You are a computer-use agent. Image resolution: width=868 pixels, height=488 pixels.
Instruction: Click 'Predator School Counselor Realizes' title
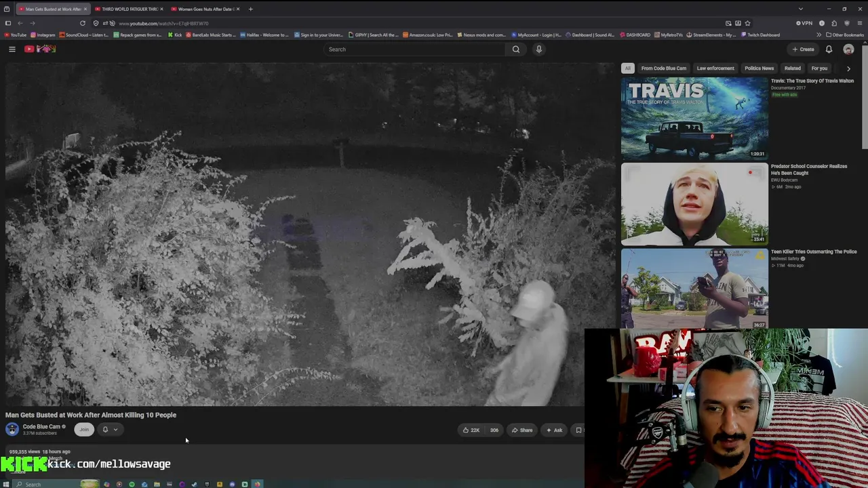click(809, 169)
